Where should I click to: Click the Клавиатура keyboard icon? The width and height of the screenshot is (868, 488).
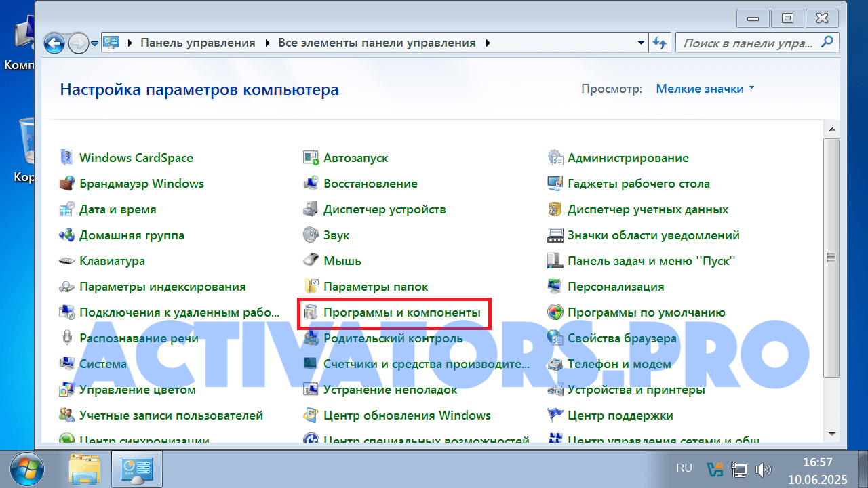(x=66, y=261)
